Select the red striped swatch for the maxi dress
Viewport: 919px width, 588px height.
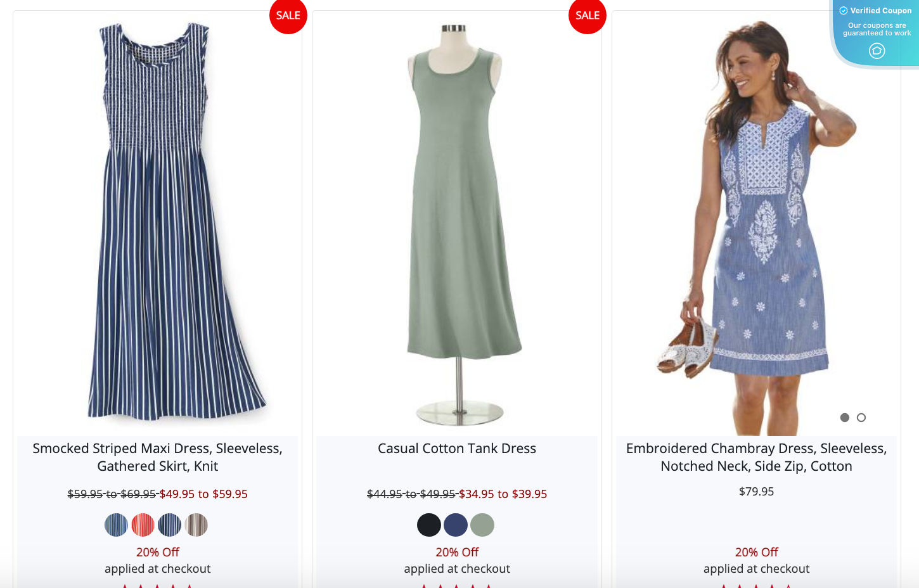(x=144, y=525)
